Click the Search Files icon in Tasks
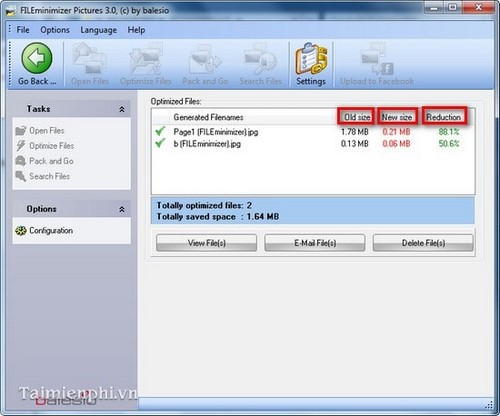 click(21, 176)
